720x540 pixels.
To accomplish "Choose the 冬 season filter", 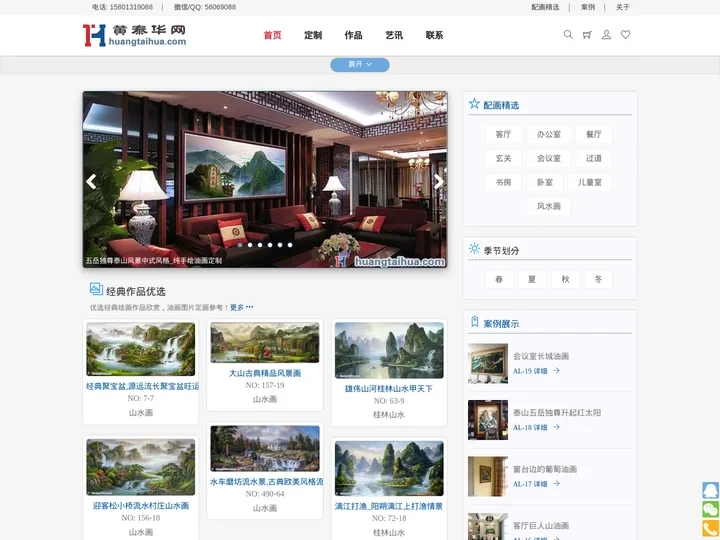I will (x=598, y=279).
